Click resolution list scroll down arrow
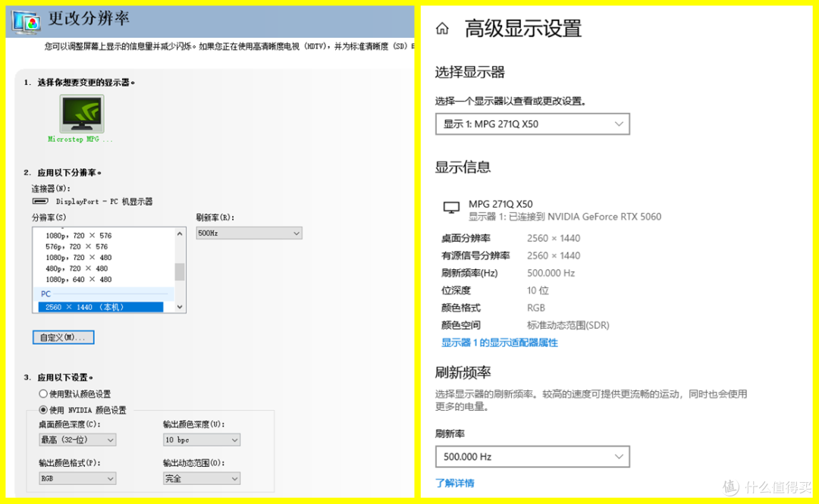The height and width of the screenshot is (504, 819). (x=180, y=307)
